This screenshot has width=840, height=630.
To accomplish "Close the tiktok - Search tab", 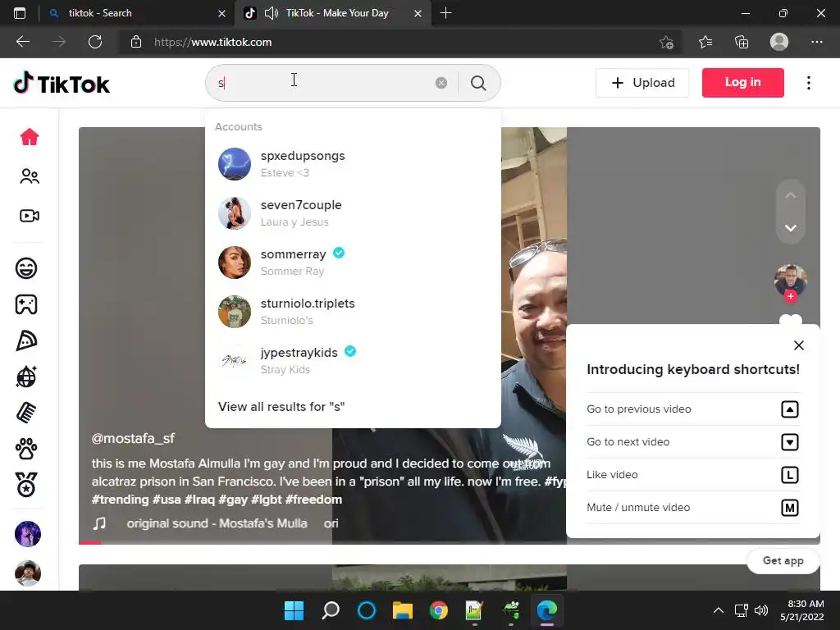I will (x=221, y=13).
